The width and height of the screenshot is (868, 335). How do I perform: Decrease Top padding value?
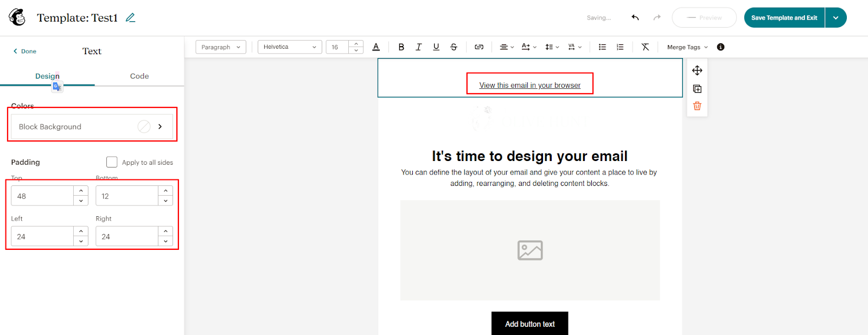(x=81, y=201)
